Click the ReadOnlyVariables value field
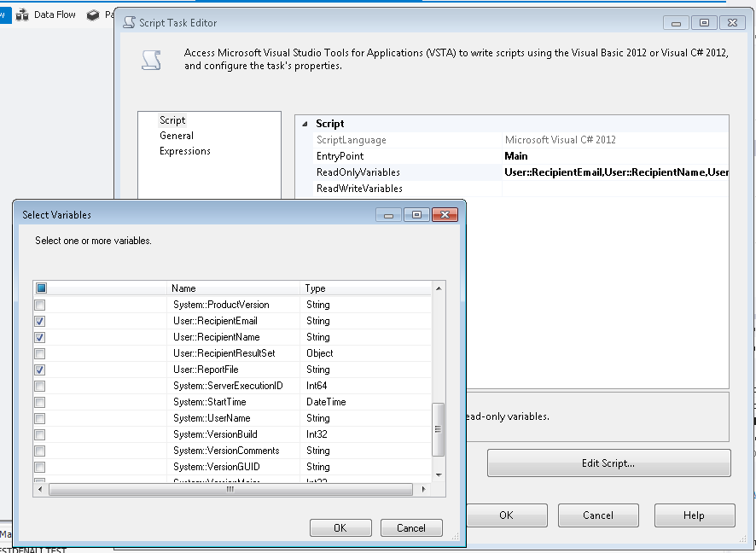The height and width of the screenshot is (553, 756). 615,172
